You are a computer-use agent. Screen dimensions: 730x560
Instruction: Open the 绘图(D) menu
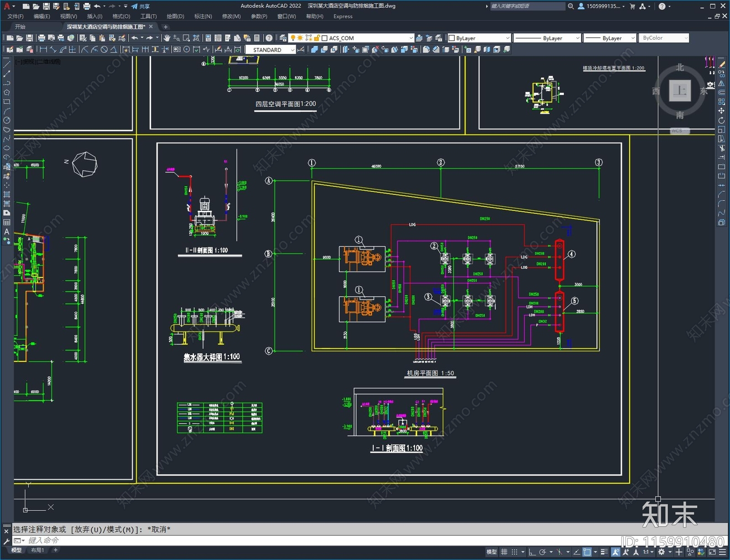[175, 16]
